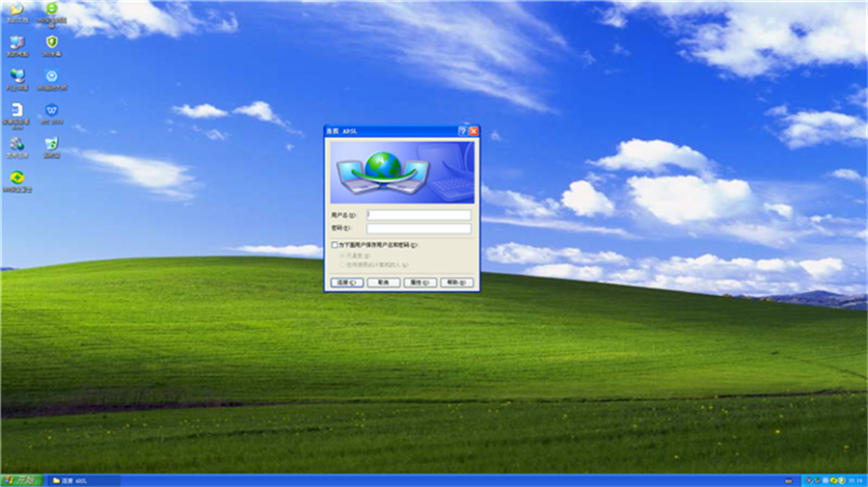Launch the blue 360 driver master icon
868x487 pixels.
51,80
